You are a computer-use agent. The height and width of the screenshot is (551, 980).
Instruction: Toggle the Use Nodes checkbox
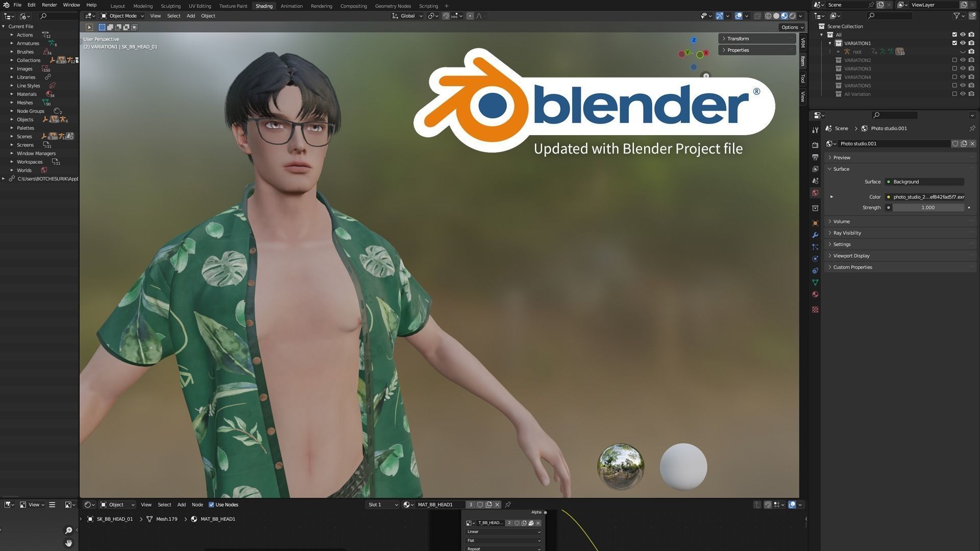point(211,505)
